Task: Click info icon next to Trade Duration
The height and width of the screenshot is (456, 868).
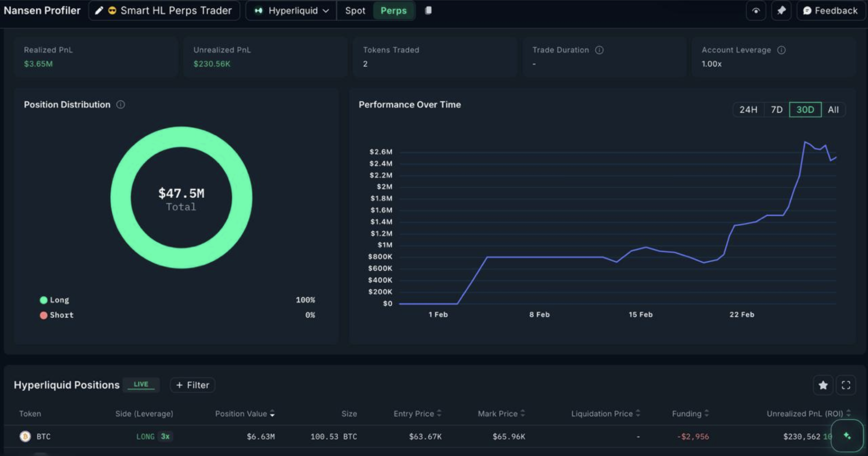Action: coord(599,50)
